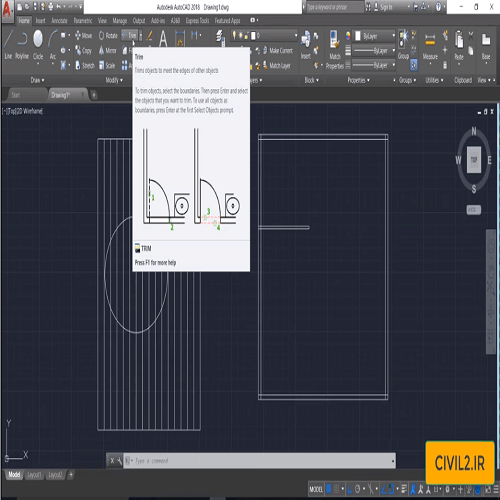500x500 pixels.
Task: Open the Home ribbon tab
Action: [24, 21]
